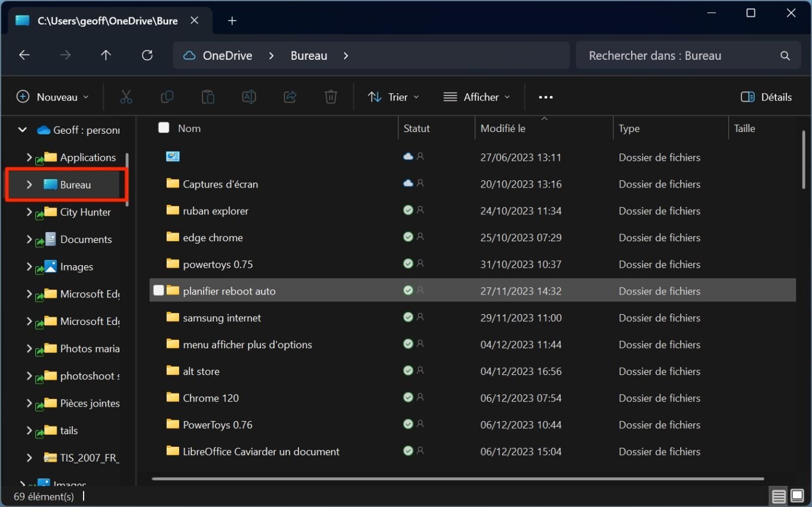Click the cloud status icon of Captures d'écran
The height and width of the screenshot is (507, 812).
click(408, 184)
